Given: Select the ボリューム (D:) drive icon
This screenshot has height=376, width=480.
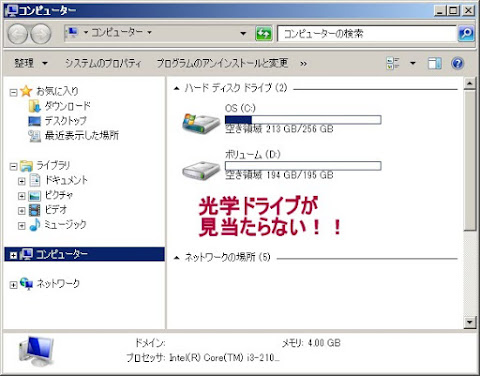Looking at the screenshot, I should 201,170.
